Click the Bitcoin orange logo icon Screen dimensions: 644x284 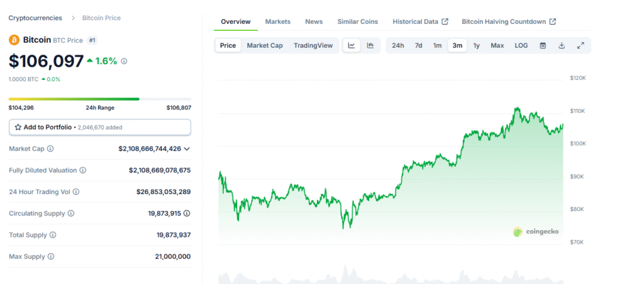tap(14, 40)
